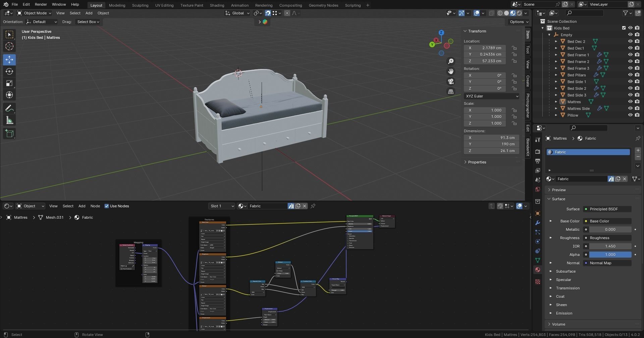Click Base Color link button
Screen dimensions: 644x338
(607, 221)
